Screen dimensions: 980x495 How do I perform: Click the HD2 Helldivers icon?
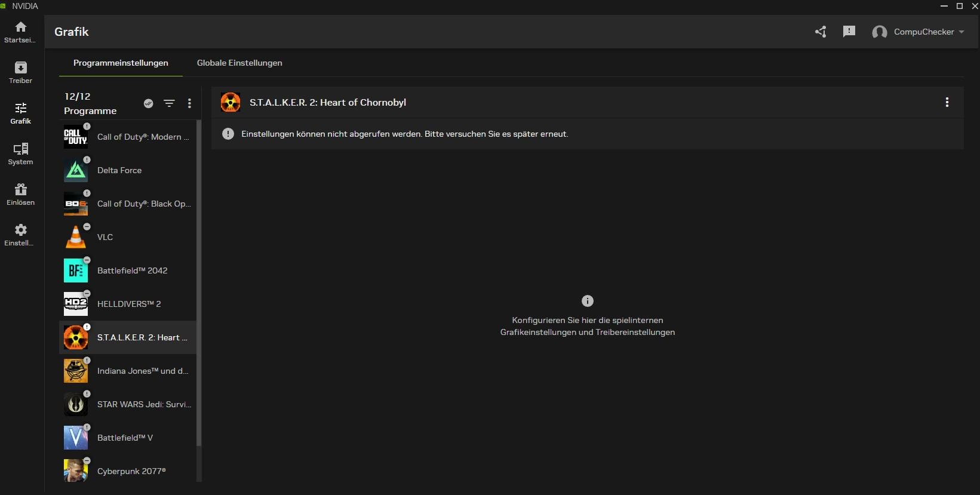click(76, 304)
